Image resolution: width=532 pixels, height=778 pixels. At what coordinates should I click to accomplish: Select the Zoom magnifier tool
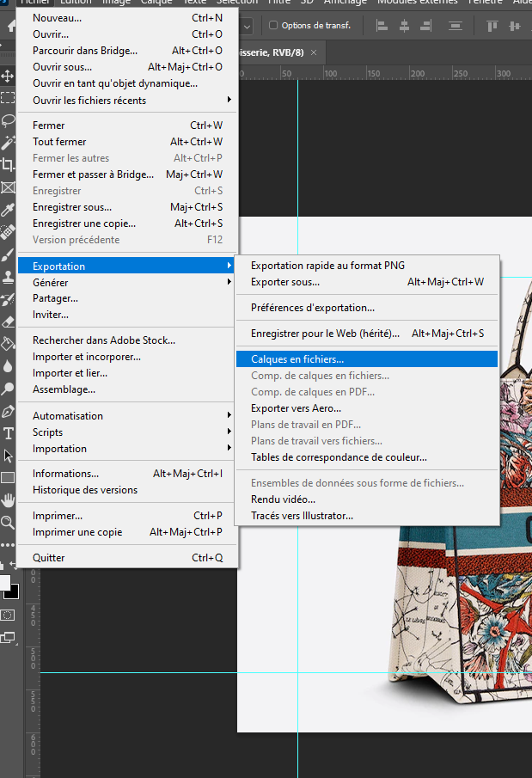click(x=8, y=522)
